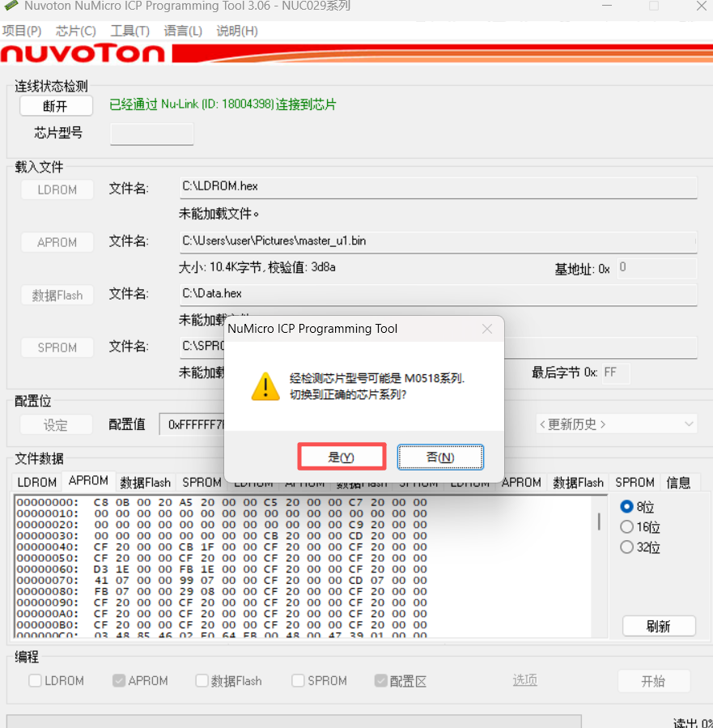Toggle the LDROM programming checkbox
Image resolution: width=713 pixels, height=728 pixels.
coord(36,681)
